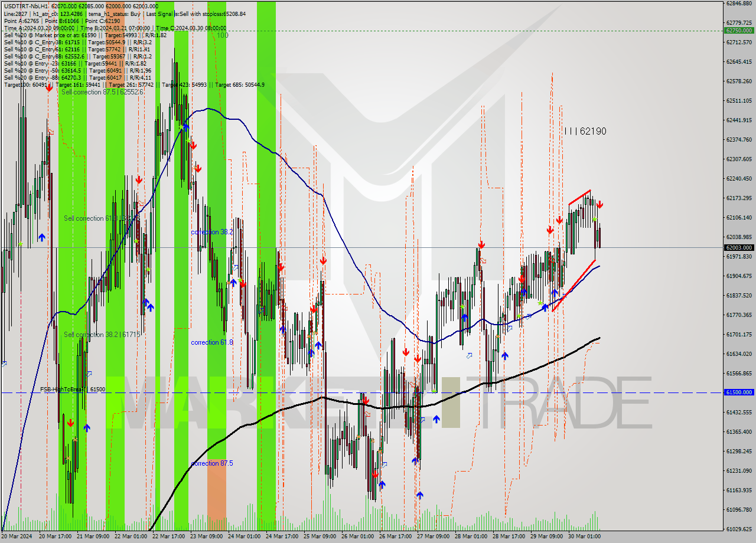Click the blue 'correction 61.8' label

tap(211, 342)
